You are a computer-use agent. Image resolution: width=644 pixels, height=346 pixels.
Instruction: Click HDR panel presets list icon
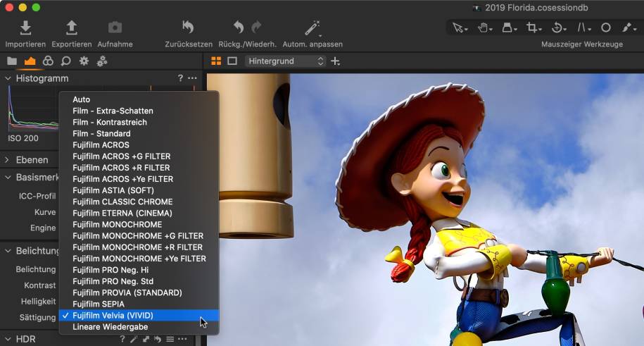click(x=170, y=339)
